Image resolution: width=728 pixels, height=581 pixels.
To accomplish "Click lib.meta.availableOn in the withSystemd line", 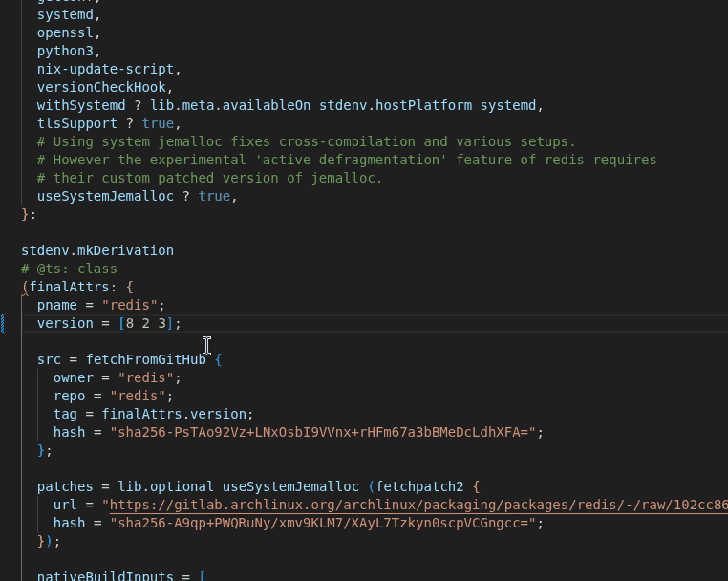I will [x=230, y=105].
